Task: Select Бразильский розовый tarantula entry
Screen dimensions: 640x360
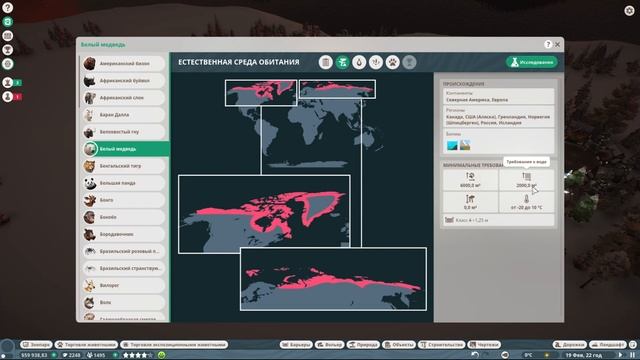Action: point(124,251)
